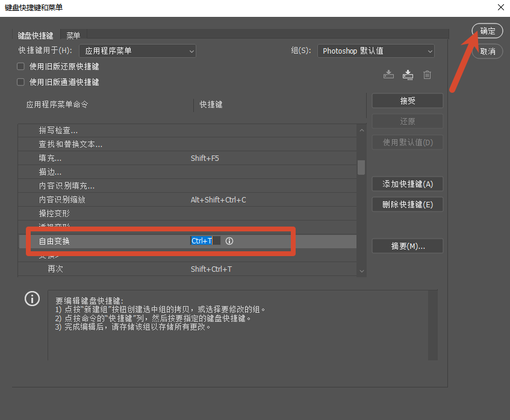This screenshot has height=420, width=510.
Task: Select the 内容识别缩放 row
Action: pos(187,199)
